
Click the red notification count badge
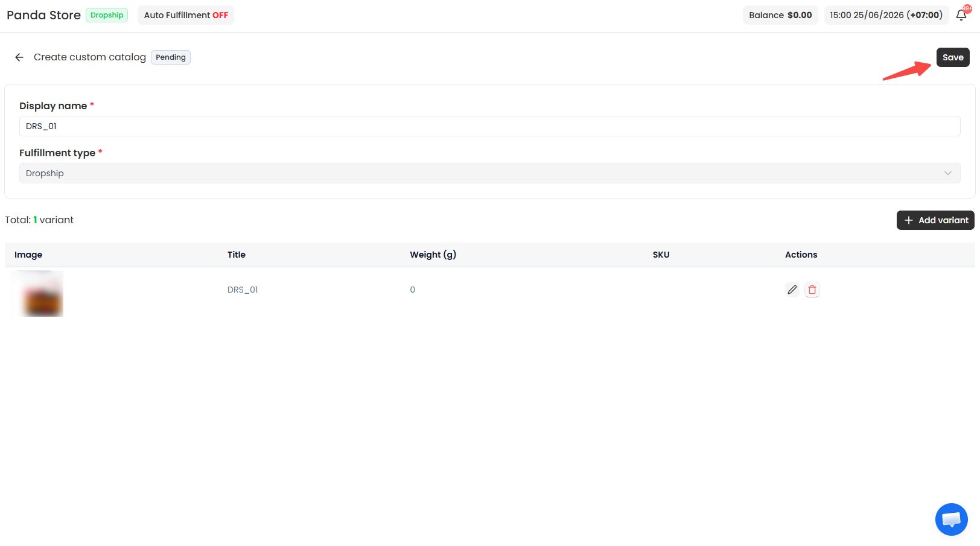tap(967, 8)
